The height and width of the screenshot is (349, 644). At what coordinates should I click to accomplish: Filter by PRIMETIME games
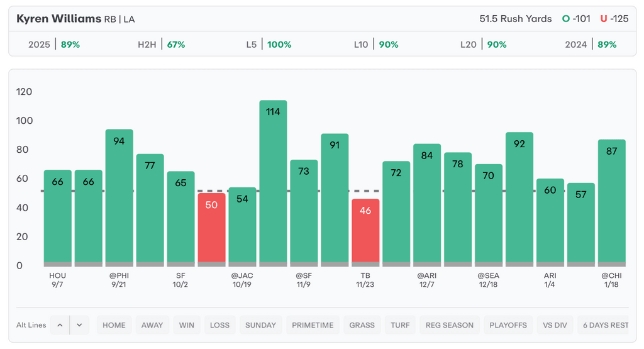point(313,325)
